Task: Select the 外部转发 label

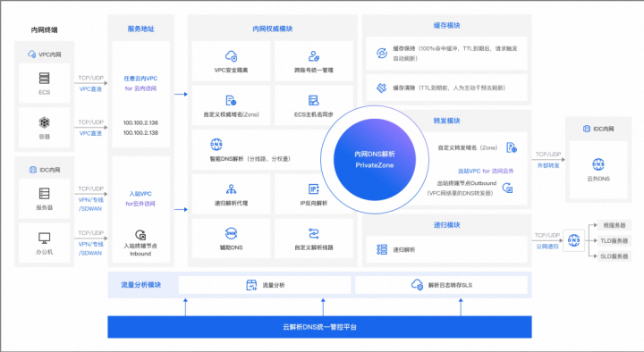Action: tap(548, 165)
